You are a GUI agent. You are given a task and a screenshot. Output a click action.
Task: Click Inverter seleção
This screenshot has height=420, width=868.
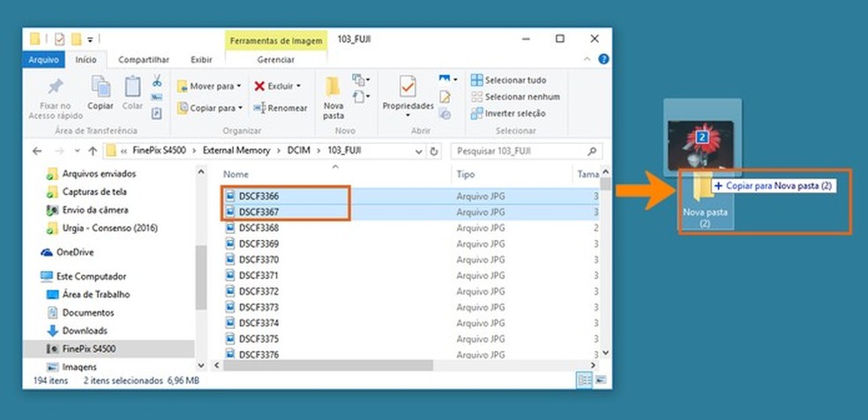[508, 114]
